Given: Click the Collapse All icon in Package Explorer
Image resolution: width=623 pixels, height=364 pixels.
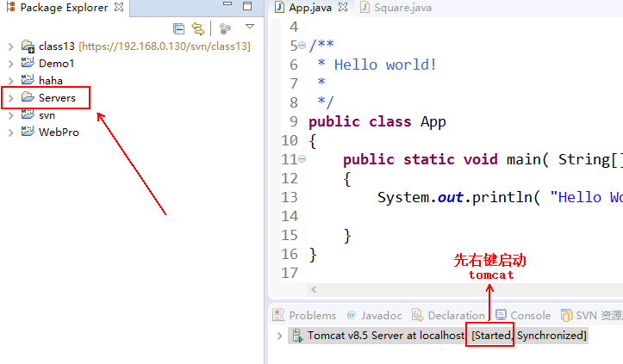Looking at the screenshot, I should click(178, 28).
